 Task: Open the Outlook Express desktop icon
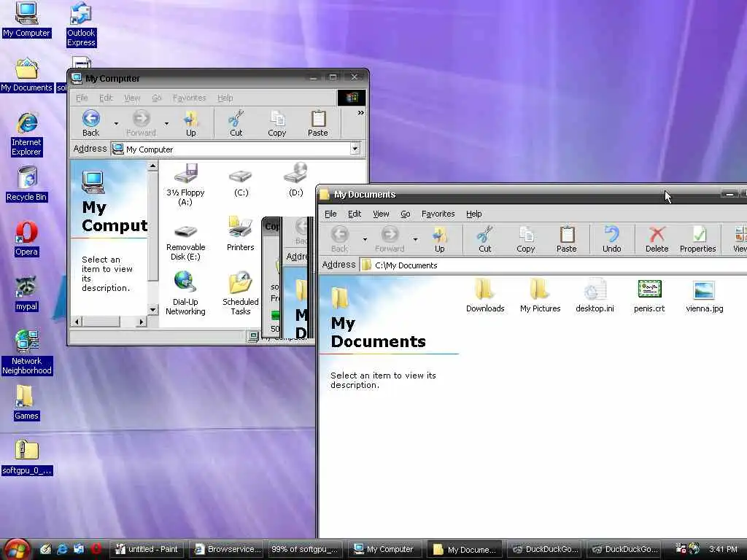(81, 24)
